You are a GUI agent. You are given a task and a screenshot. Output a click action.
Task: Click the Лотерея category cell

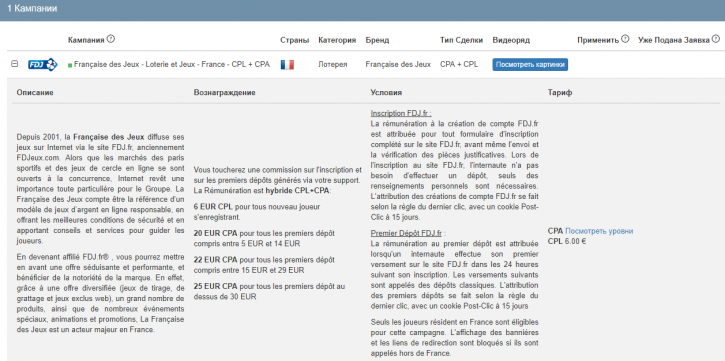click(x=332, y=65)
